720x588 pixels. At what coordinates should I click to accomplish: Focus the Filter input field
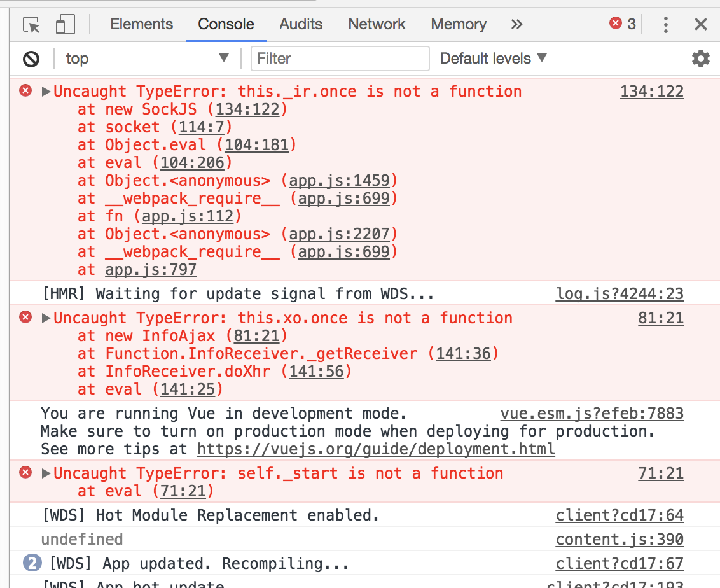coord(340,59)
